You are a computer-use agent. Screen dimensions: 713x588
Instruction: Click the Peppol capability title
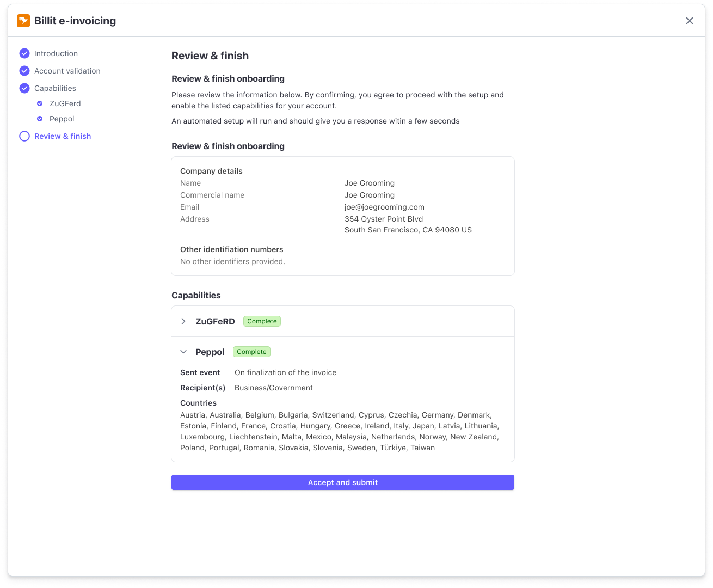point(210,352)
